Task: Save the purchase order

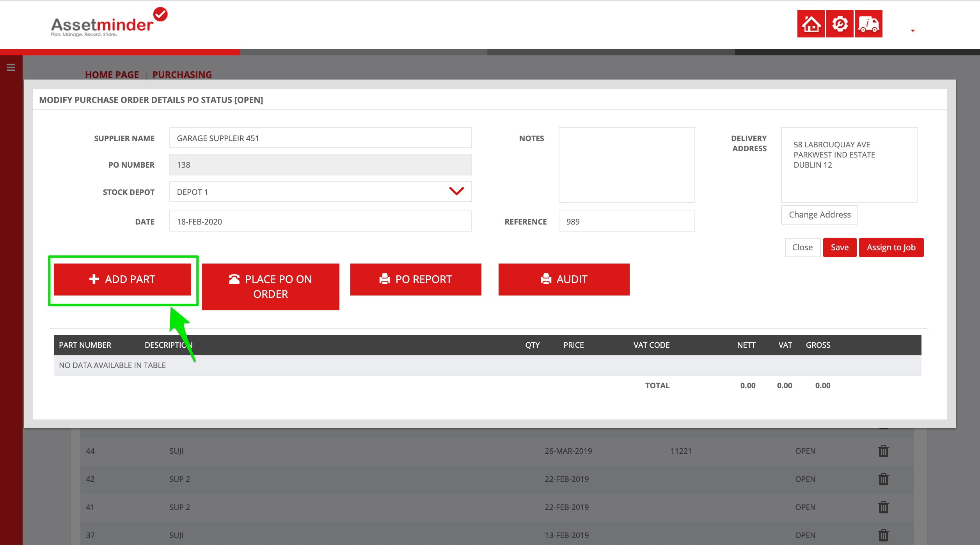Action: tap(840, 248)
